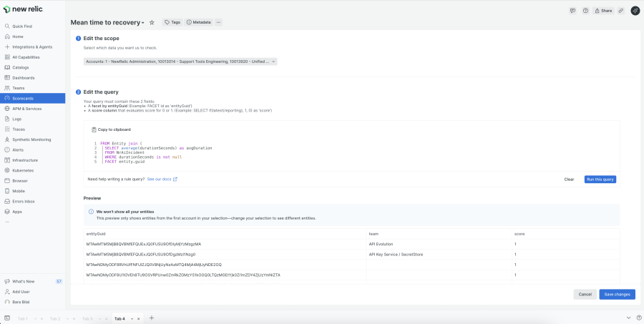Close Tab 1
The image size is (644, 324).
click(x=42, y=319)
